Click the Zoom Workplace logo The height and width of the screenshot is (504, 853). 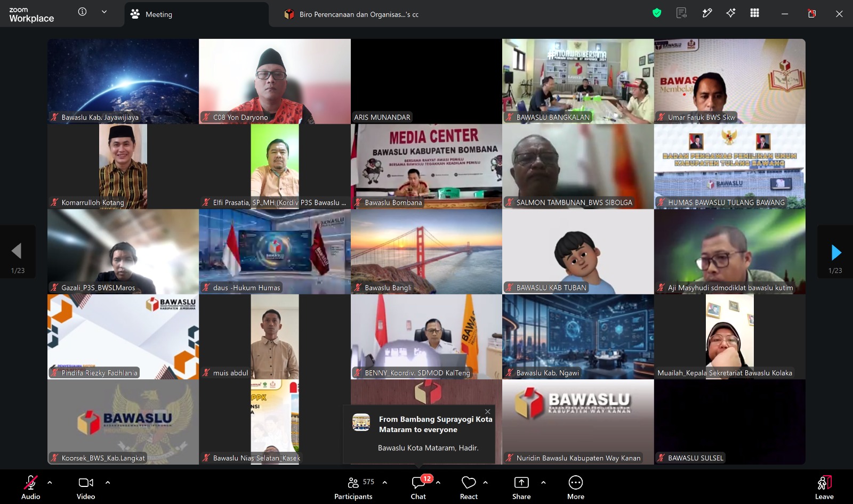click(31, 14)
